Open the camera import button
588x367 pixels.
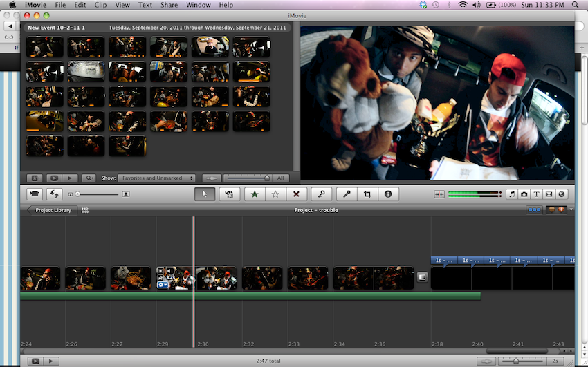pyautogui.click(x=34, y=194)
